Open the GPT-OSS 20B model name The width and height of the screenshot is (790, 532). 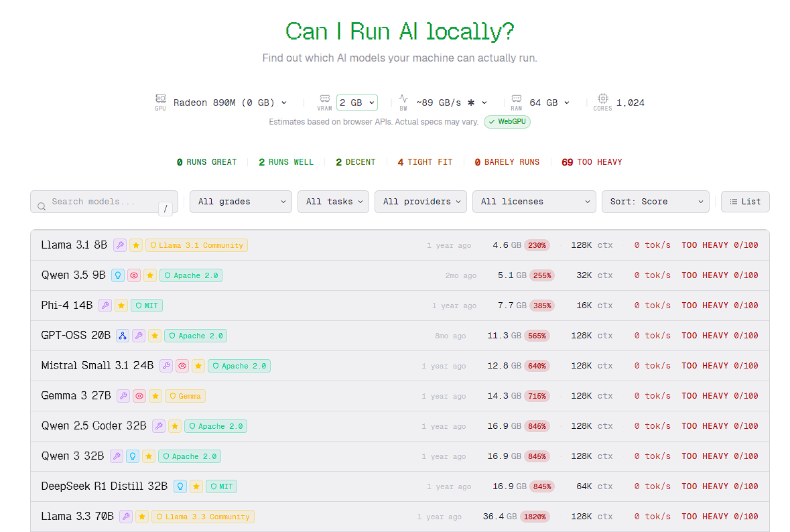tap(76, 336)
